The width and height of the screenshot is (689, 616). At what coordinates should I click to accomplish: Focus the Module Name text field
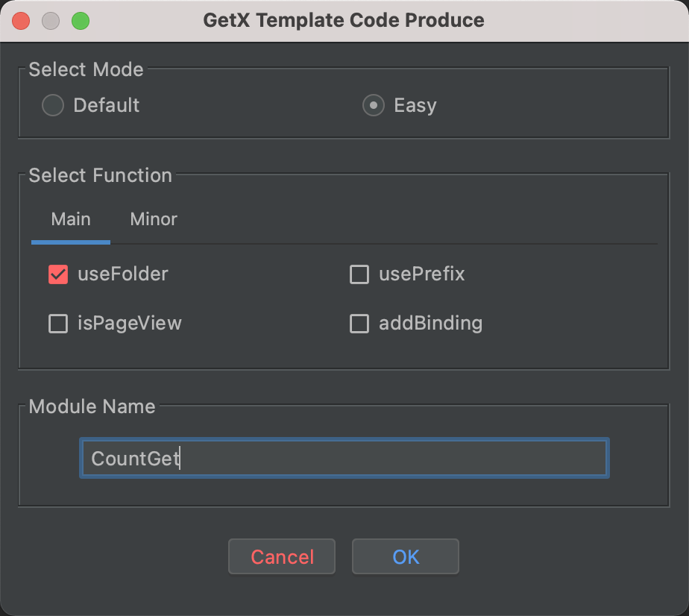point(344,458)
